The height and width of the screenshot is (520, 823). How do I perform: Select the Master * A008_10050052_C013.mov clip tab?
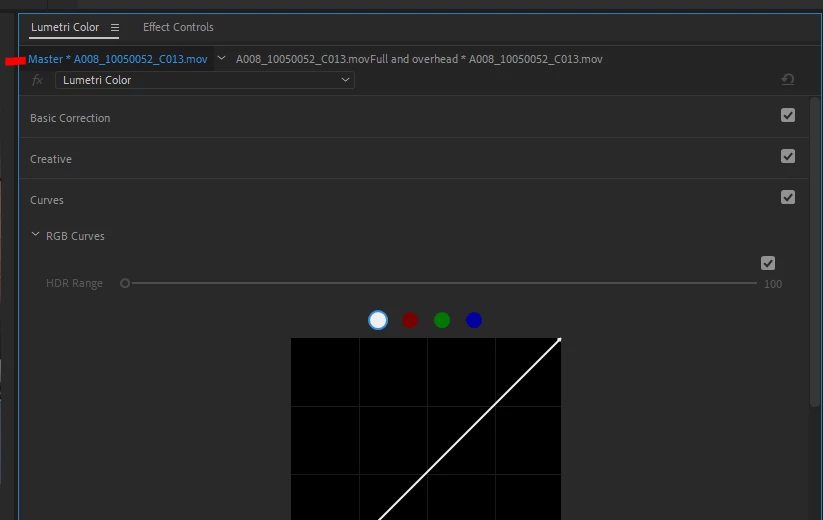(118, 59)
